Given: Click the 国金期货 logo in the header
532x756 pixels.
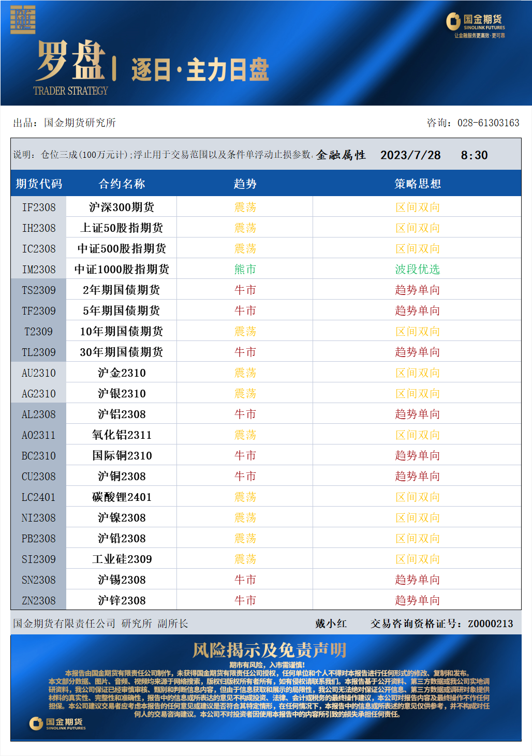Looking at the screenshot, I should pos(476,25).
